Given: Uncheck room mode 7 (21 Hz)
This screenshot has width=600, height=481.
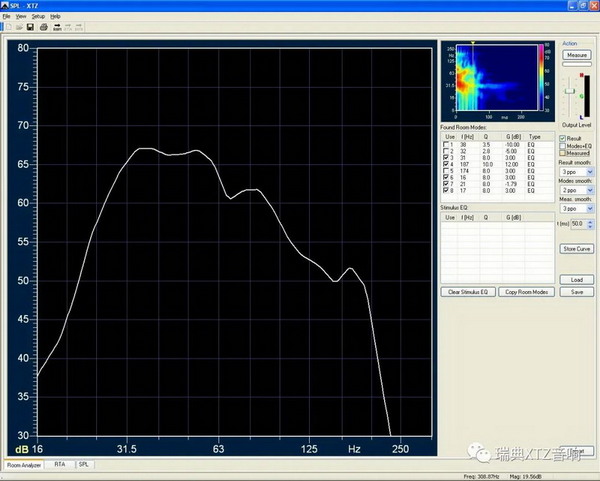Looking at the screenshot, I should click(445, 184).
